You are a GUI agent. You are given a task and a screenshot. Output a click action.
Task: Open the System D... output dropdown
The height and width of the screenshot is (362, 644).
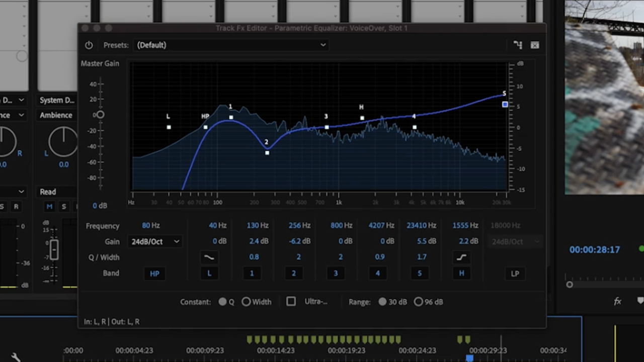point(57,100)
